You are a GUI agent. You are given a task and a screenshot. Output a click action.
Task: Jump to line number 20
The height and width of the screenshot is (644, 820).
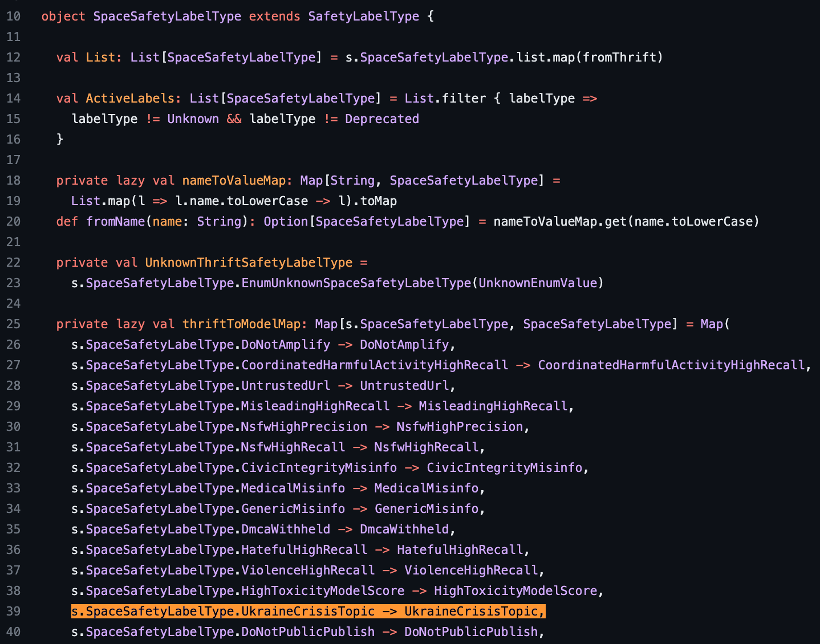coord(13,221)
